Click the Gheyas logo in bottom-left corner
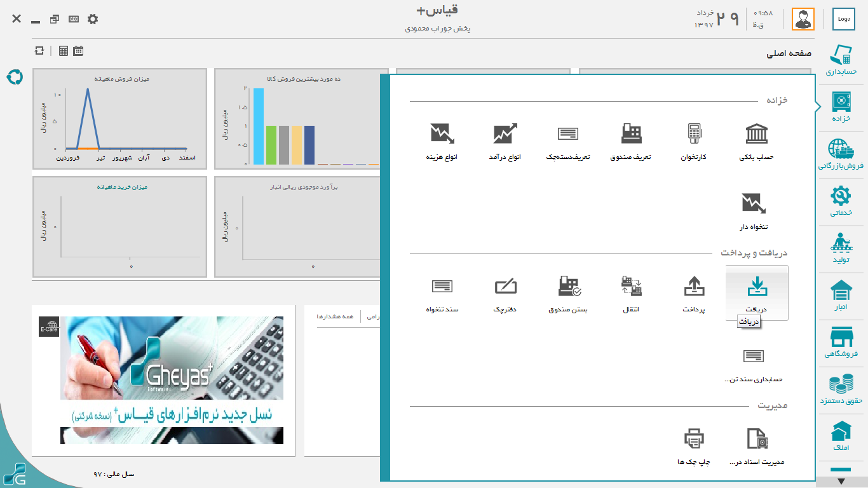This screenshot has width=868, height=488. tap(14, 474)
